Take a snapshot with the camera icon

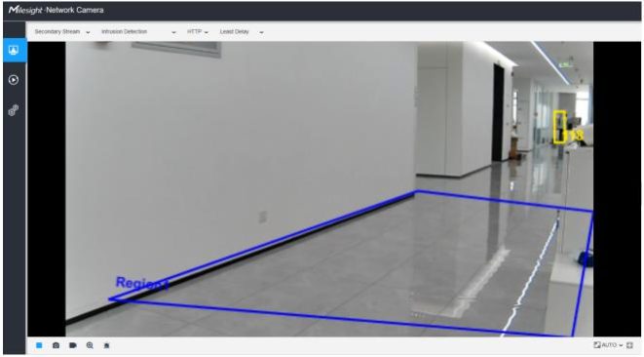coord(56,345)
